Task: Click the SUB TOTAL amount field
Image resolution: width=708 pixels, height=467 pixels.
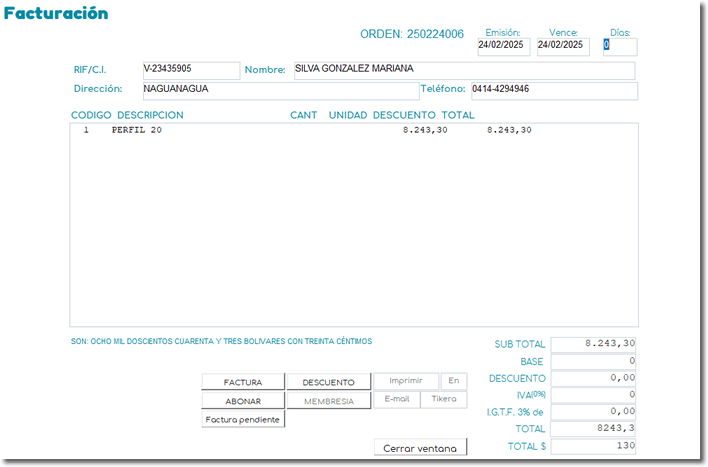Action: pyautogui.click(x=593, y=344)
